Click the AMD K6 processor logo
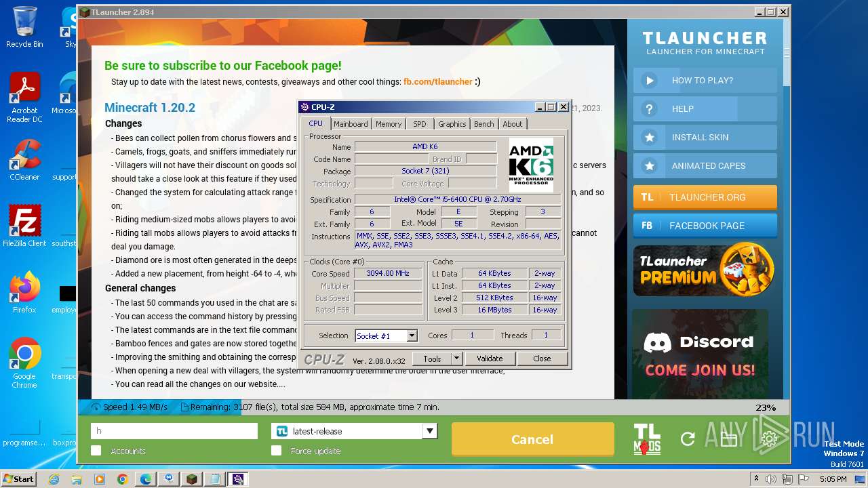Screen dimensions: 868x488 tap(531, 166)
